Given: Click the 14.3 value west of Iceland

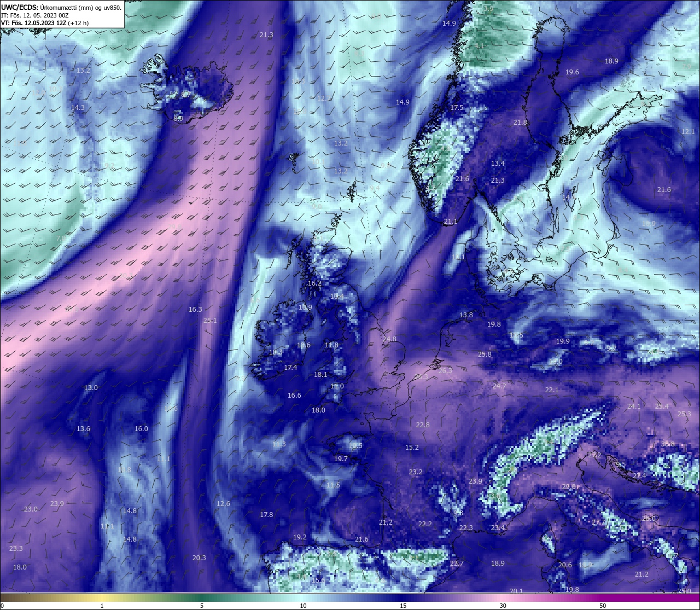Looking at the screenshot, I should [78, 108].
